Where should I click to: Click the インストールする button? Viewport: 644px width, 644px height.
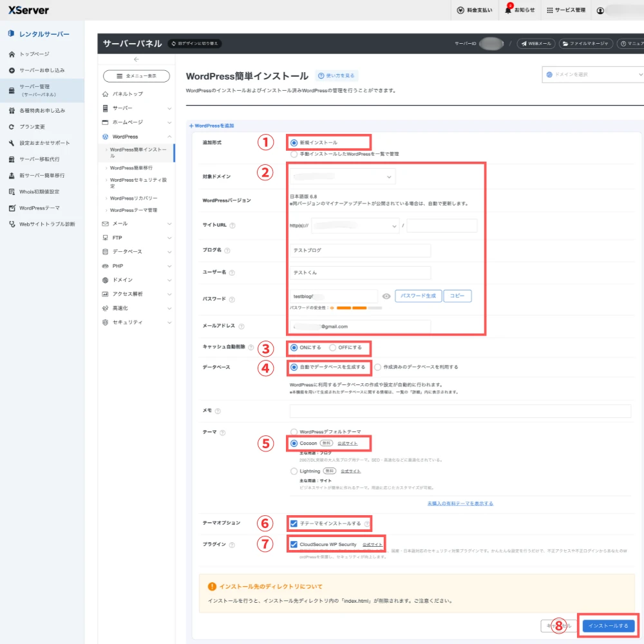tap(609, 626)
